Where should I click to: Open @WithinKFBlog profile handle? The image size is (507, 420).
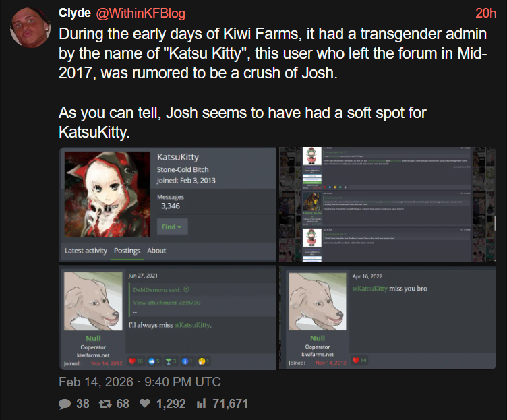tap(141, 13)
